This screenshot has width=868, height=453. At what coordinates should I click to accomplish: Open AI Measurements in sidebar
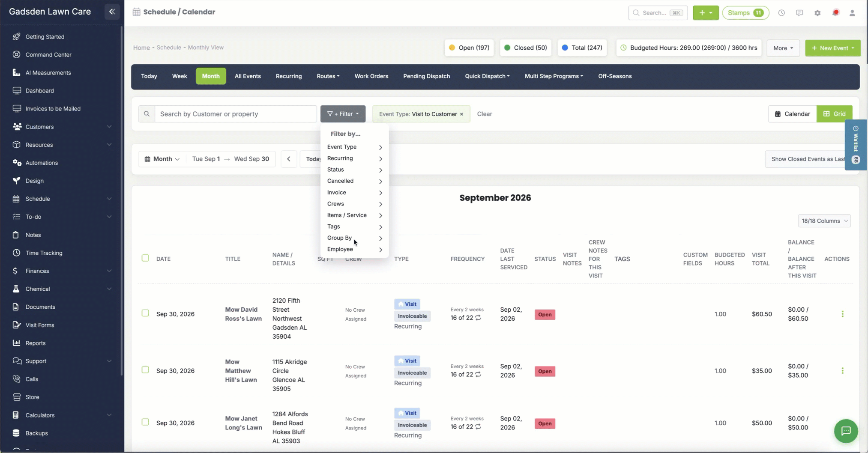tap(48, 73)
